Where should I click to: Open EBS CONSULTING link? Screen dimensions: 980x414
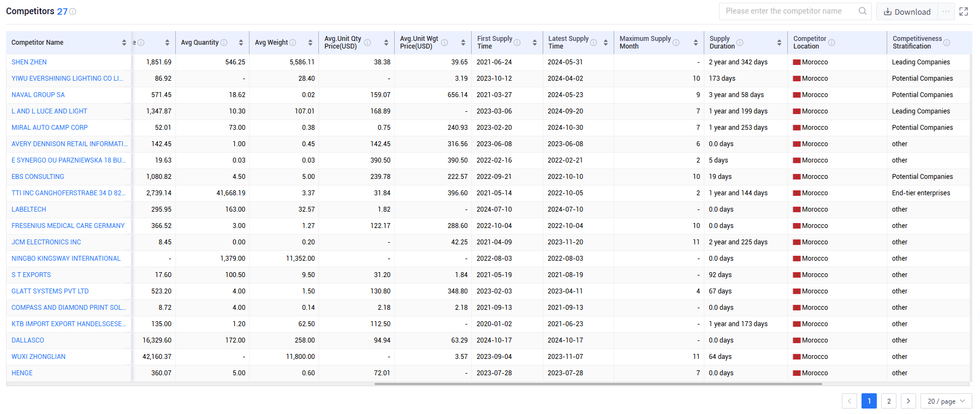pos(38,177)
